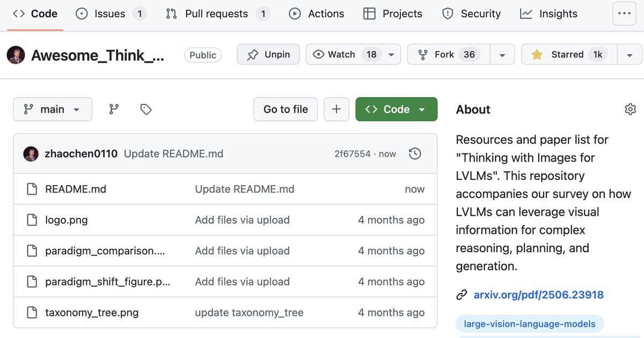Click the Watch button

coord(343,55)
